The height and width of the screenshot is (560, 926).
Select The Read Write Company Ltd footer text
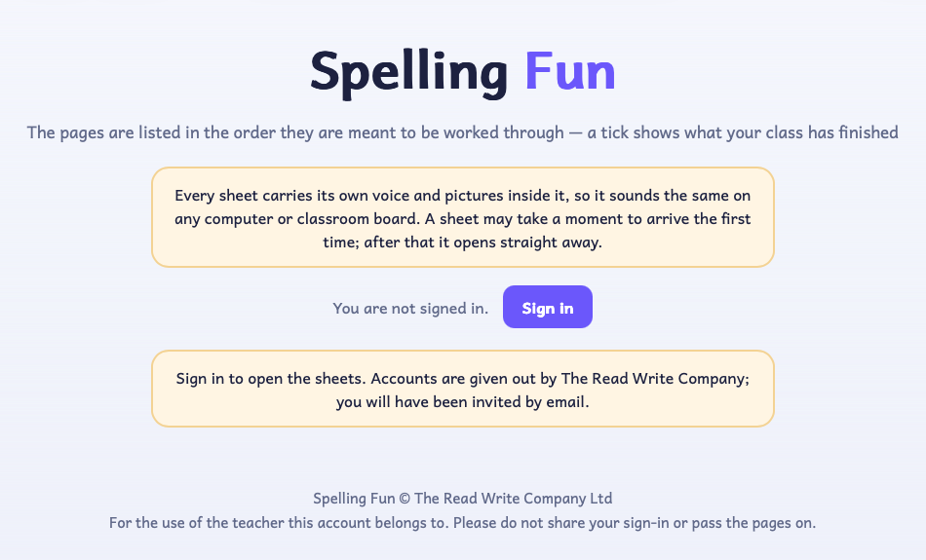pyautogui.click(x=513, y=499)
